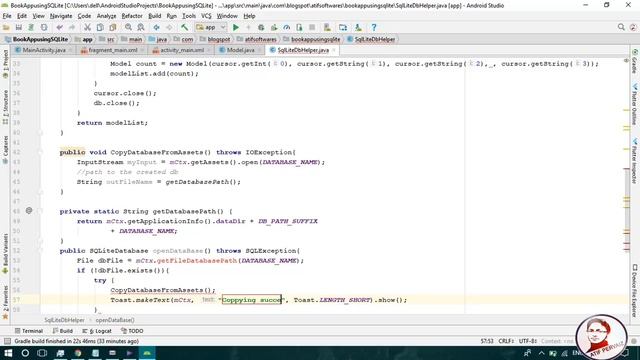Click the bookappusingsqlite breadcrumb folder
The width and height of the screenshot is (640, 360).
[x=312, y=39]
